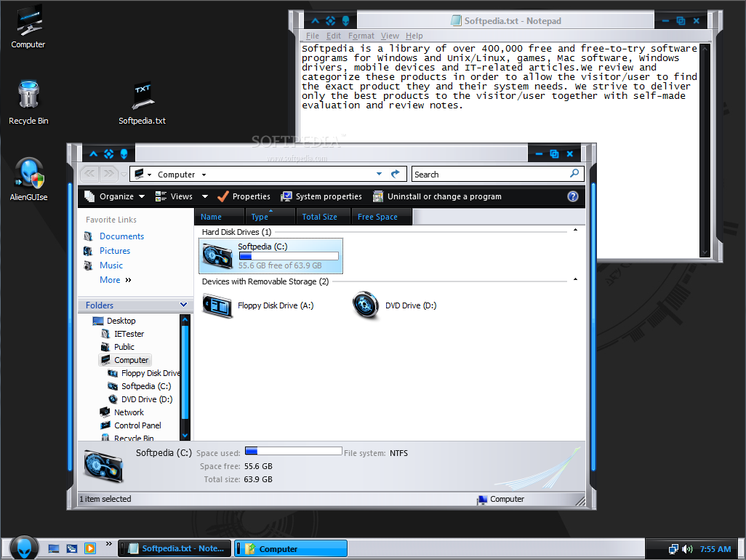The height and width of the screenshot is (560, 746).
Task: Open System properties from toolbar
Action: (x=321, y=196)
